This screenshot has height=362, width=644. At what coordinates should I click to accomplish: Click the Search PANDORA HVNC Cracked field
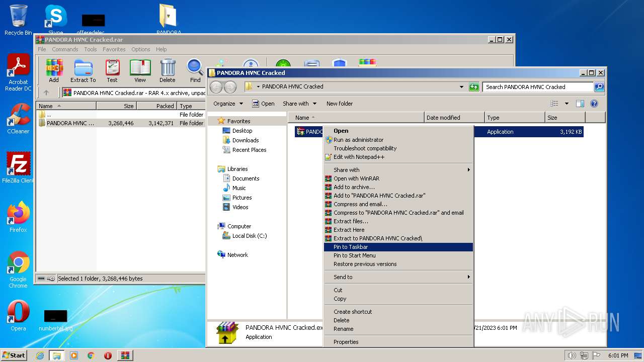click(x=537, y=87)
